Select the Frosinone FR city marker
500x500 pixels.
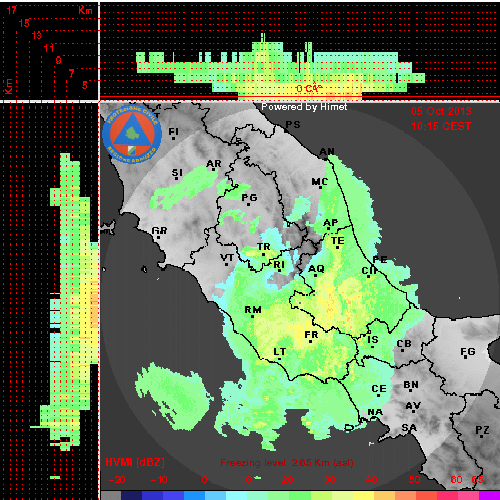[x=311, y=336]
